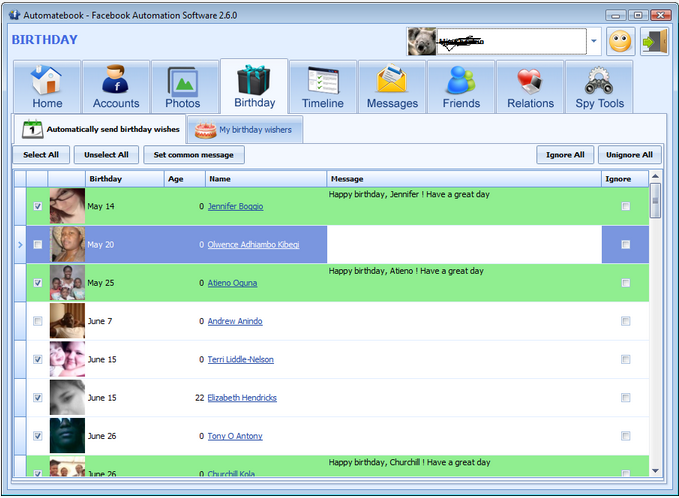679x498 pixels.
Task: Click the scroll up arrow of the list
Action: (655, 176)
